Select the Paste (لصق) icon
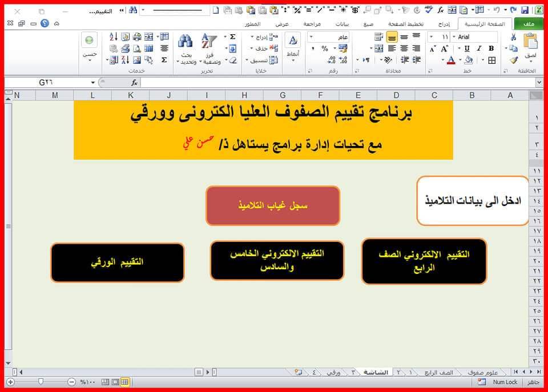The image size is (548, 392). point(531,41)
